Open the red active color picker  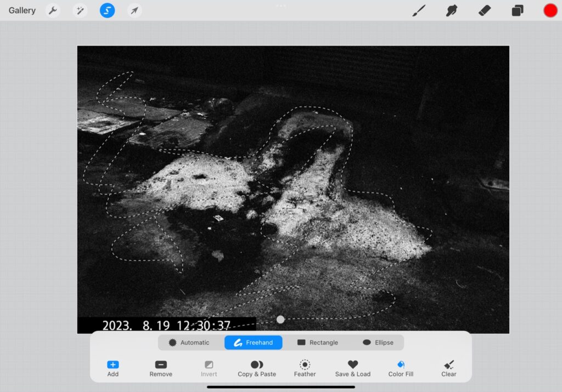point(550,10)
